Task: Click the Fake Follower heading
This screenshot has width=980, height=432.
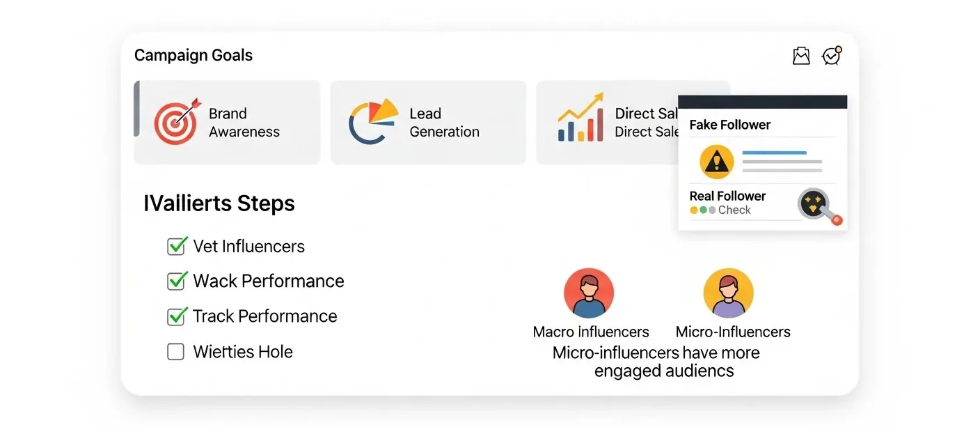Action: coord(729,125)
